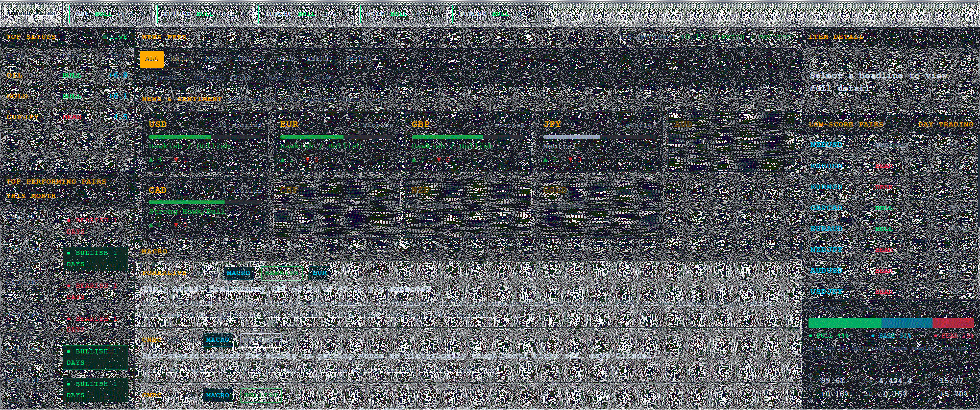This screenshot has width=980, height=410.
Task: Click the green BULL outlook bar segment
Action: pyautogui.click(x=845, y=323)
